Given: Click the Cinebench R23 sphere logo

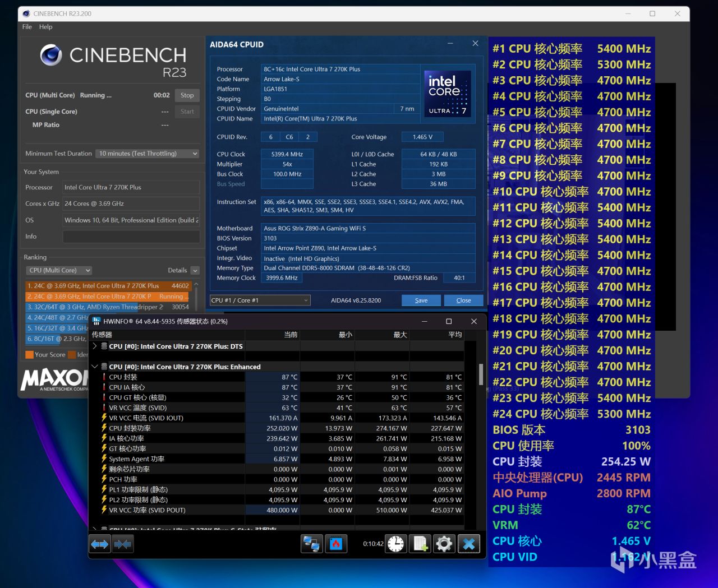Looking at the screenshot, I should 51,55.
